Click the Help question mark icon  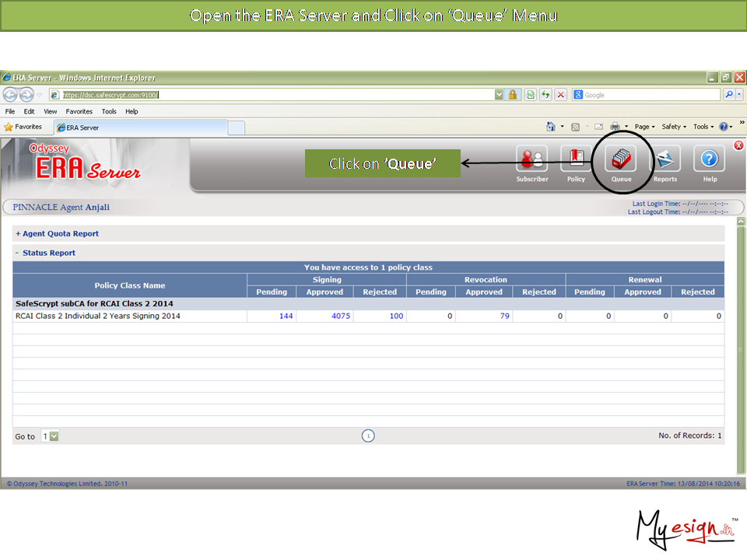[710, 159]
